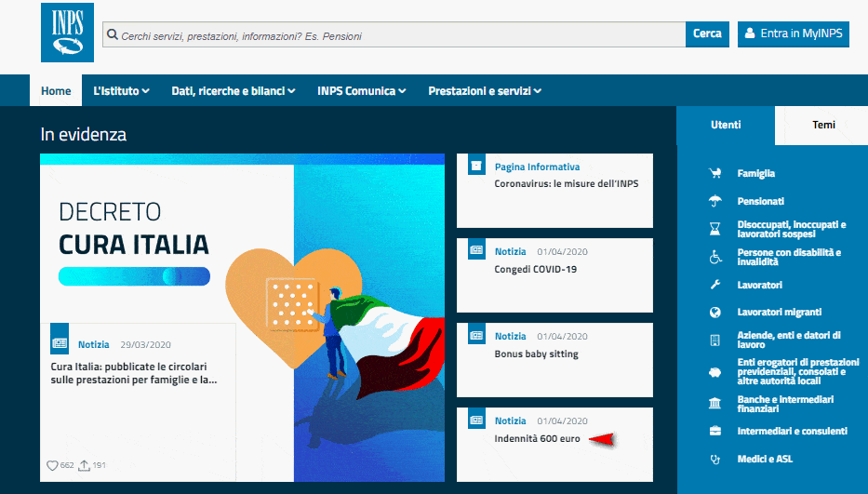Open Disoccupati, inoccupati e lavoratori sospesi
The width and height of the screenshot is (868, 494).
tap(792, 229)
